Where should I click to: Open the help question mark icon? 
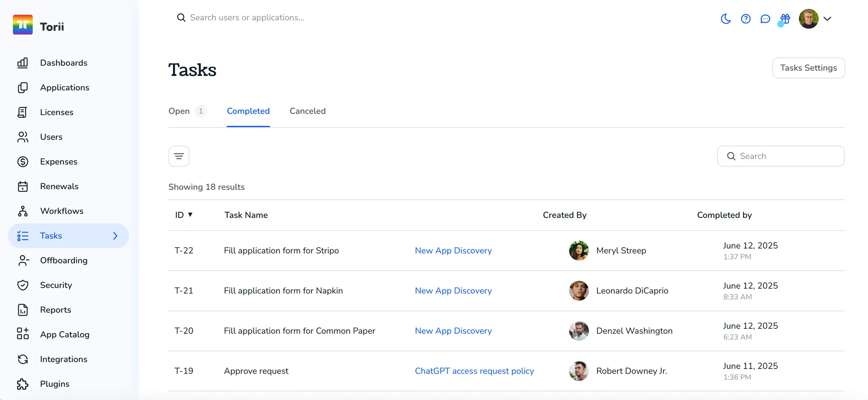pyautogui.click(x=746, y=19)
